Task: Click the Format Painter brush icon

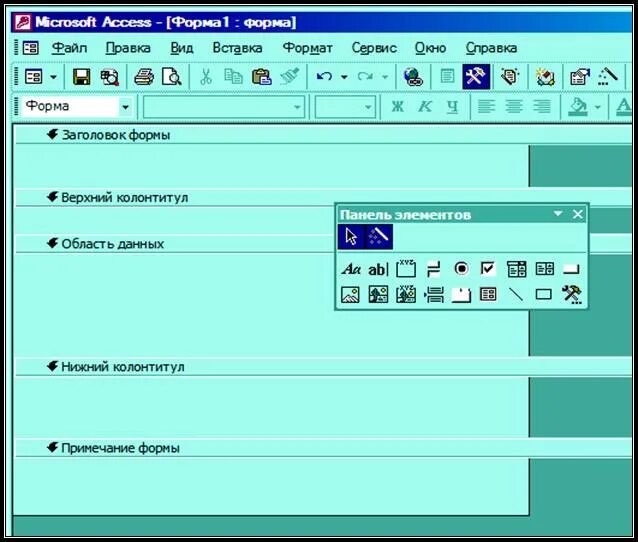Action: point(290,76)
